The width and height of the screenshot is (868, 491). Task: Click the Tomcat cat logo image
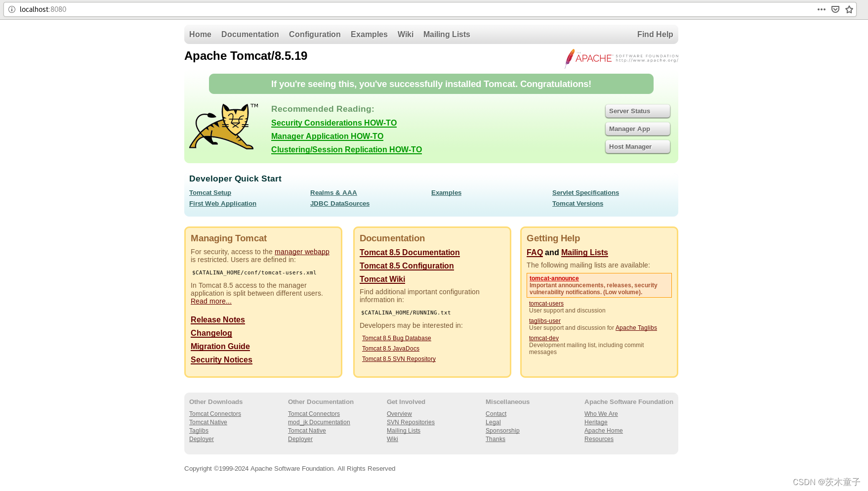[x=224, y=126]
